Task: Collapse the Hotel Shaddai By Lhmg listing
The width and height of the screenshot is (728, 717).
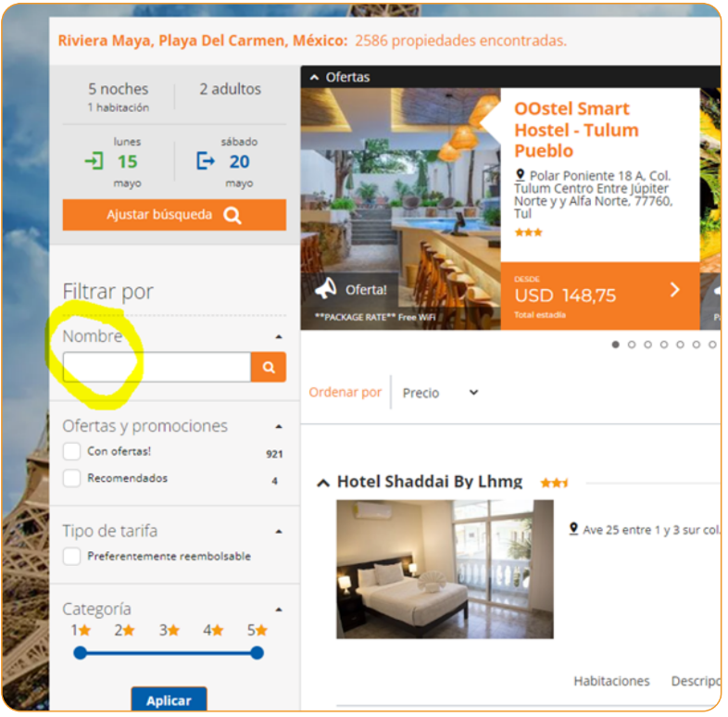Action: point(322,483)
